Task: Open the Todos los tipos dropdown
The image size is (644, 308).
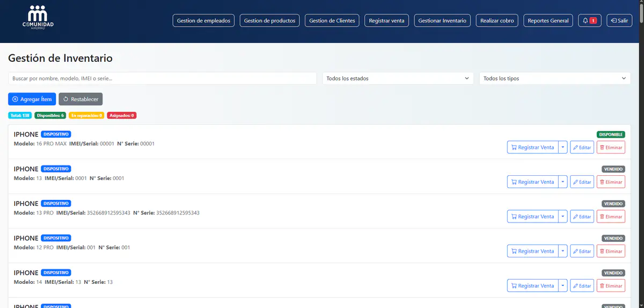Action: click(x=554, y=78)
